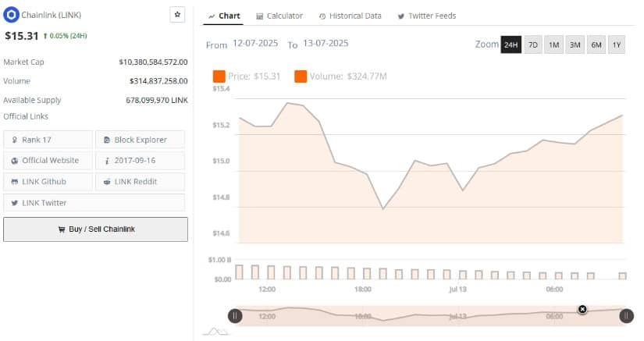
Task: Click the globe icon beside Official Website
Action: click(15, 161)
